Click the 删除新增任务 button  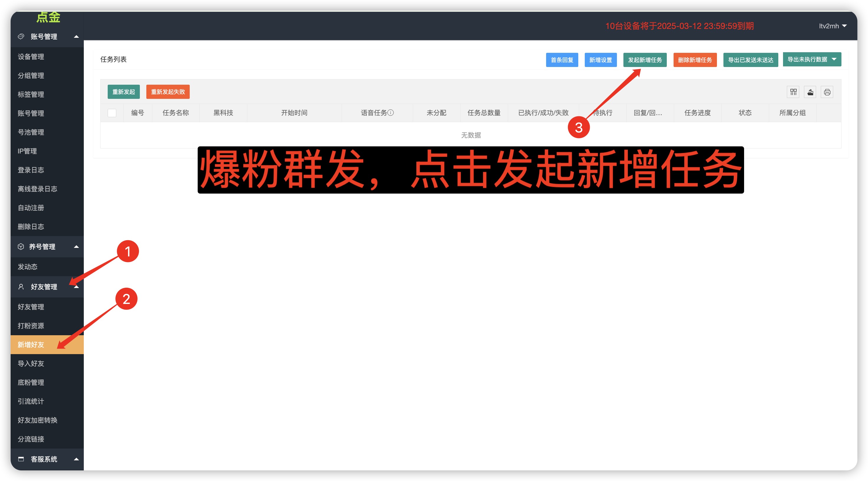click(695, 60)
